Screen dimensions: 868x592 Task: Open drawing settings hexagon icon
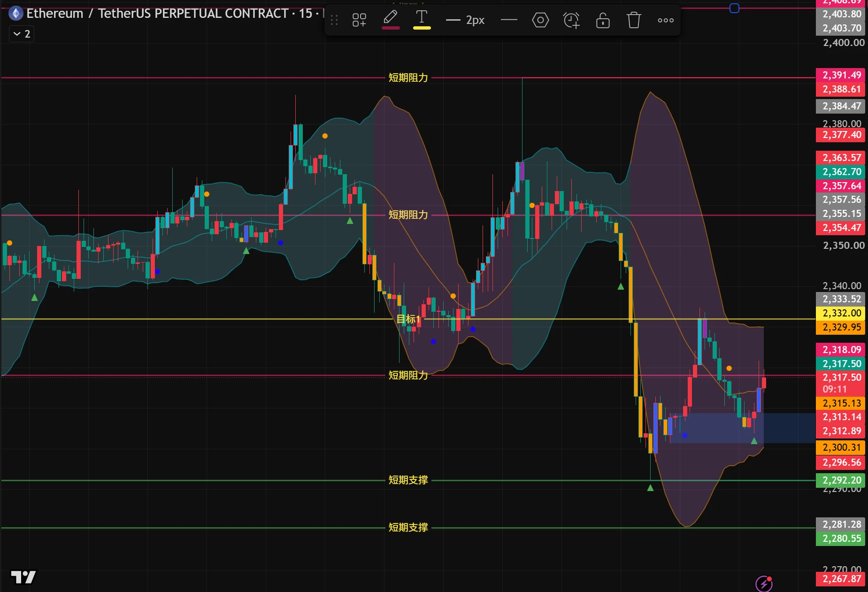[x=540, y=20]
